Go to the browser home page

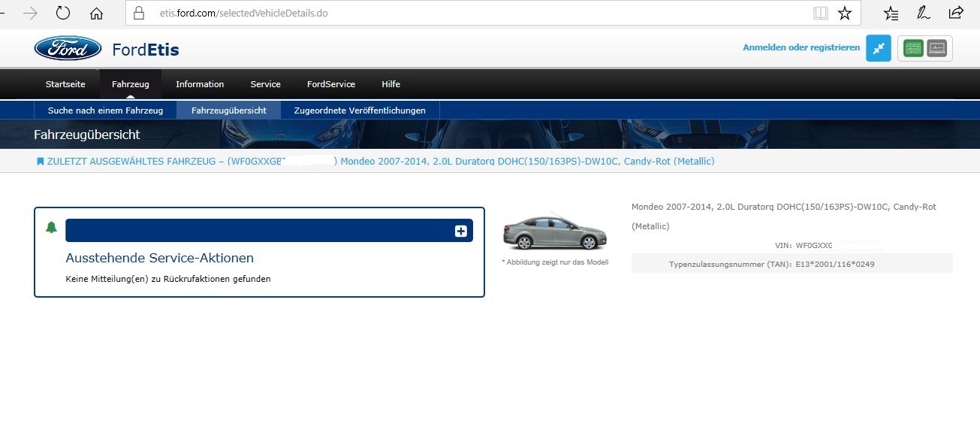[96, 13]
